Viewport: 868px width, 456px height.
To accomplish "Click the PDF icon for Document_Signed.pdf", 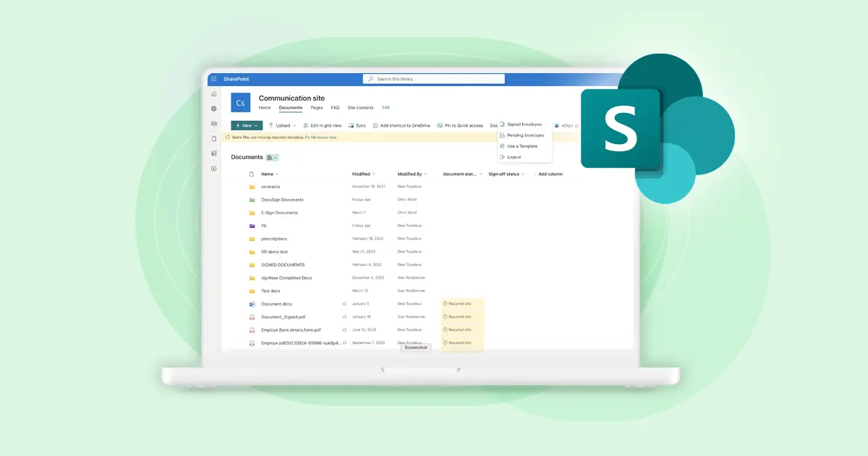I will coord(252,317).
